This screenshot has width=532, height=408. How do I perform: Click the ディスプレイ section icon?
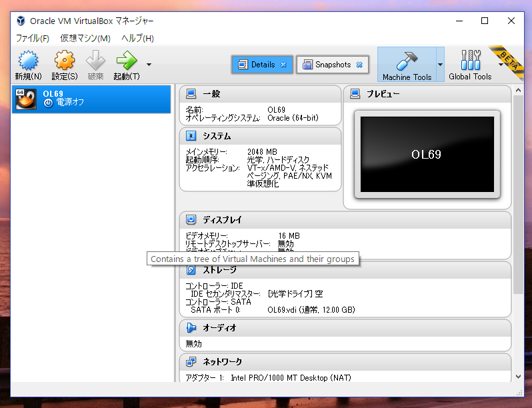[191, 219]
